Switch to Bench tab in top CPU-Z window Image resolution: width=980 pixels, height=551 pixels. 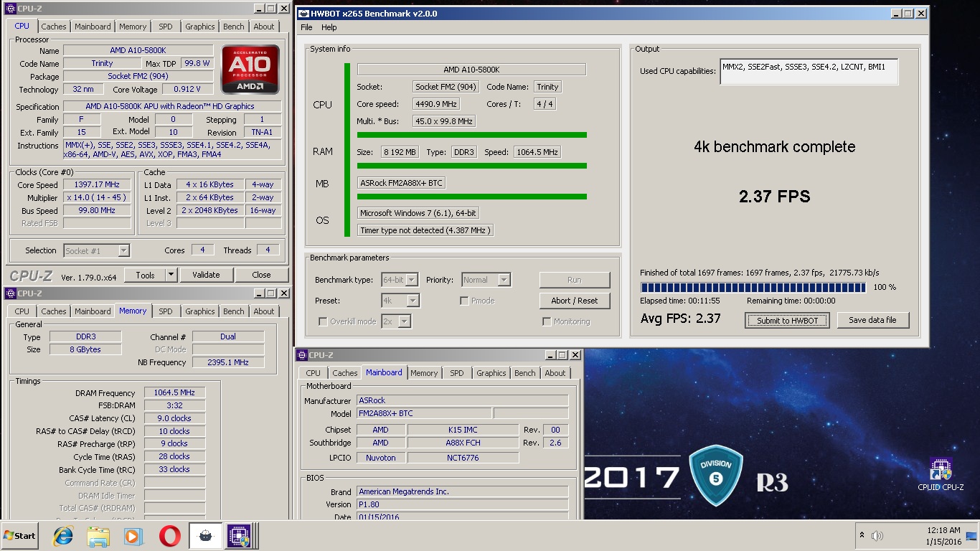pos(234,27)
